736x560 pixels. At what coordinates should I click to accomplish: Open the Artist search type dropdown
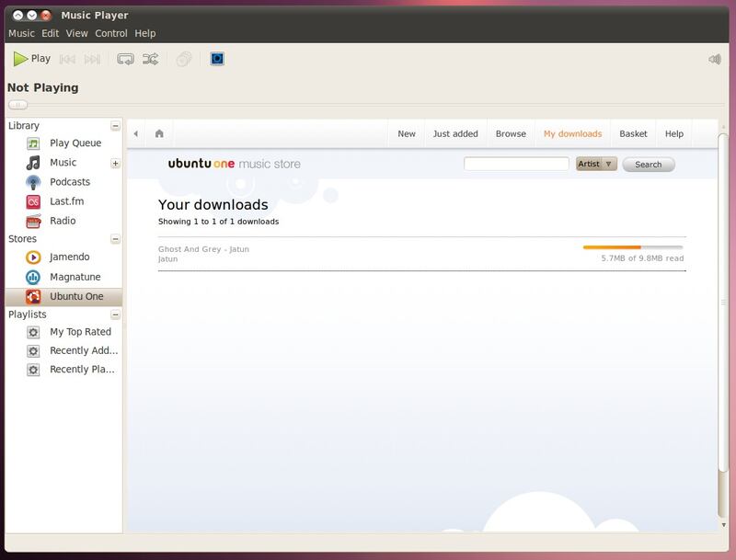[596, 164]
